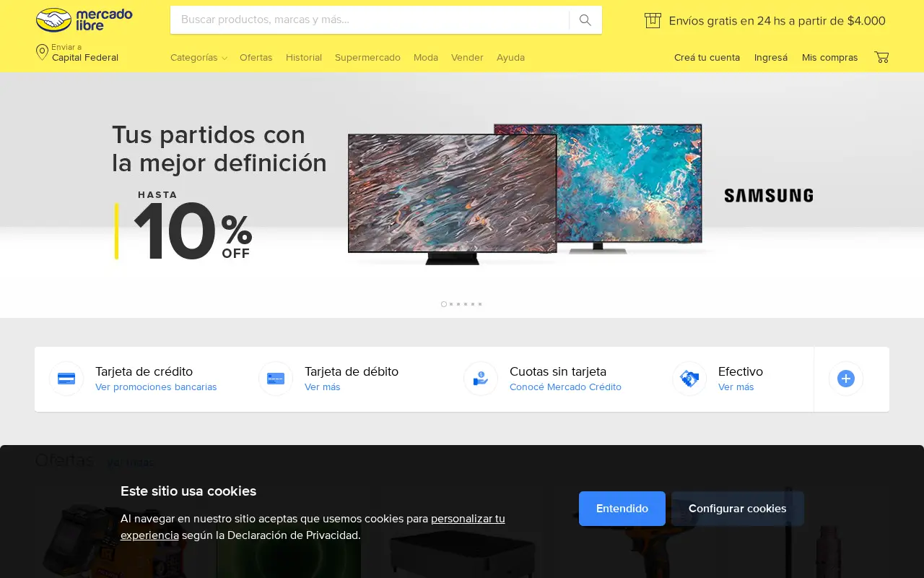Click the debit card icon
The height and width of the screenshot is (578, 924).
click(x=276, y=379)
